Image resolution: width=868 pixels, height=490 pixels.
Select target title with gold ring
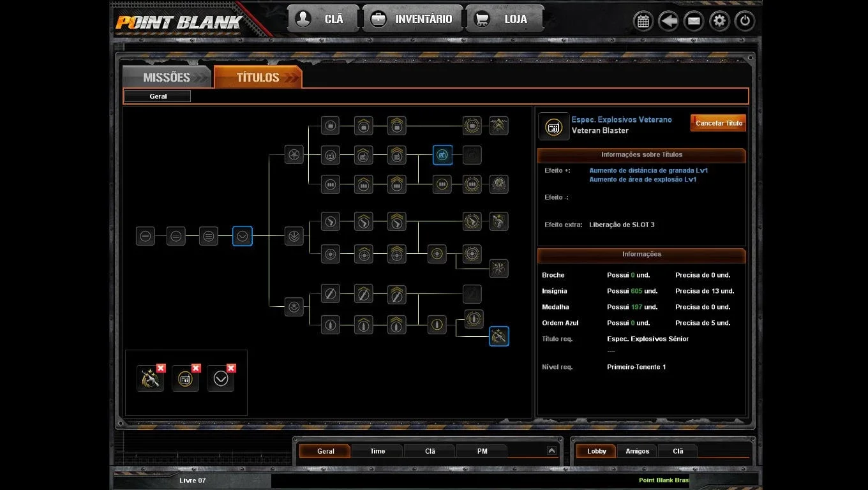coord(437,254)
